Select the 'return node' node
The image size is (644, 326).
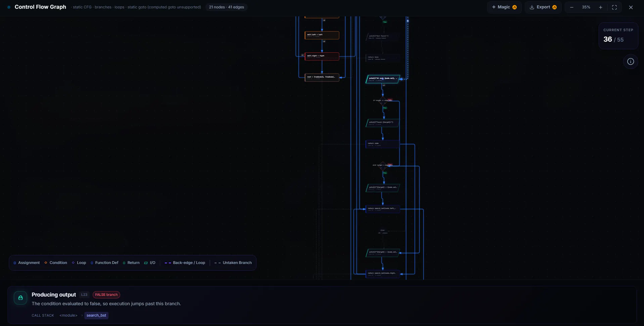(x=382, y=144)
